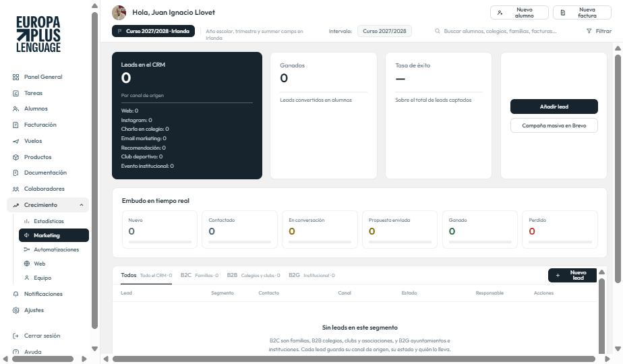623x364 pixels.
Task: Switch to the B2C Familias tab
Action: 200,276
